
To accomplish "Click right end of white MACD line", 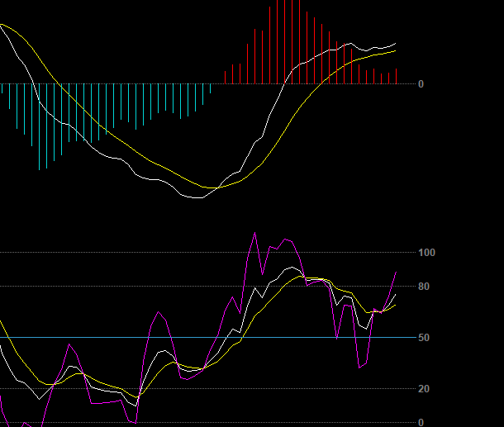I will coord(396,43).
